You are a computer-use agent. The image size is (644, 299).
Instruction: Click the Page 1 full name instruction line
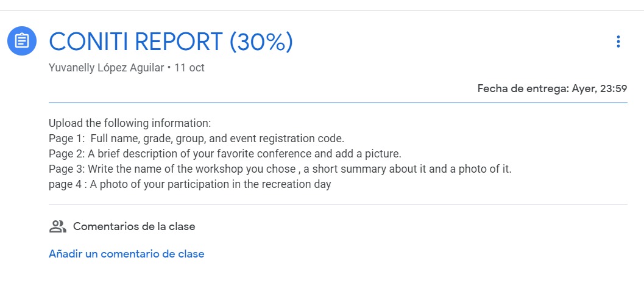(196, 139)
